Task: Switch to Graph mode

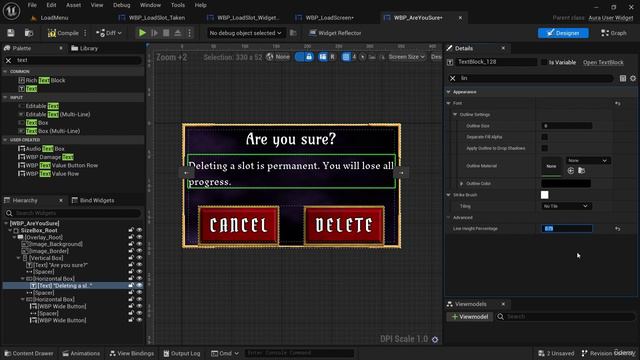Action: [613, 33]
